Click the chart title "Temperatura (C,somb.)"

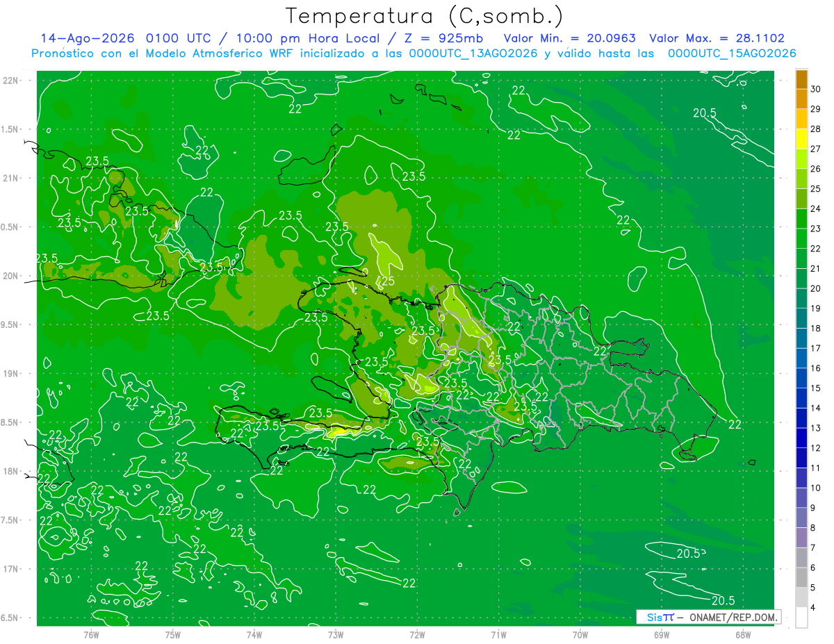coord(425,16)
